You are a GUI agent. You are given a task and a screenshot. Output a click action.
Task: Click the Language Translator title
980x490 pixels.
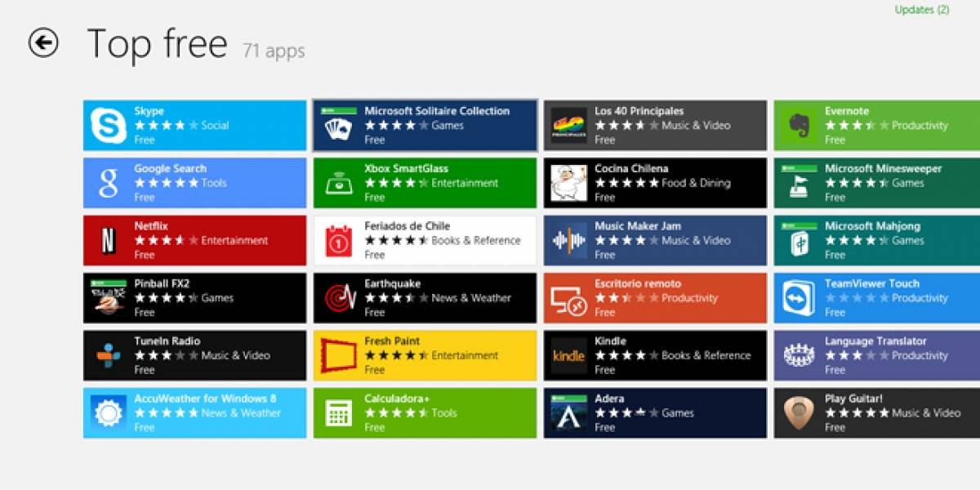[x=875, y=341]
